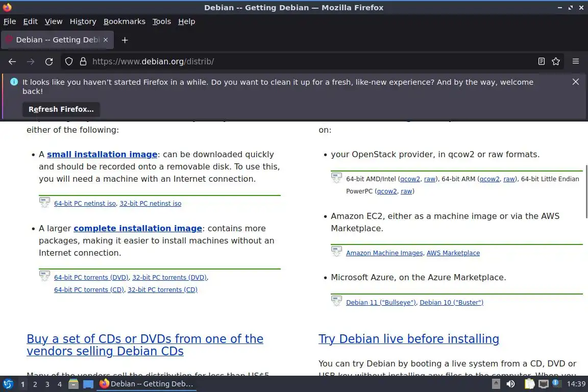Close the Debian Getting Debian tab

click(x=106, y=40)
